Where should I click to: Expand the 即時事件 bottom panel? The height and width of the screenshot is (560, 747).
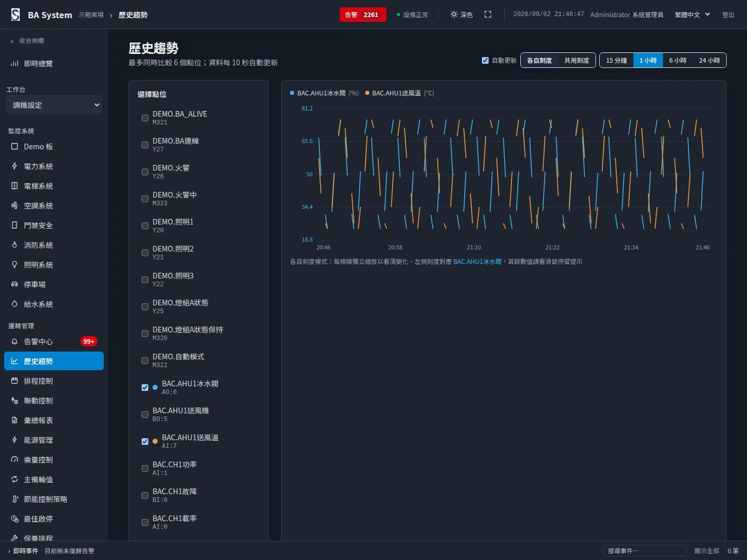pos(23,551)
